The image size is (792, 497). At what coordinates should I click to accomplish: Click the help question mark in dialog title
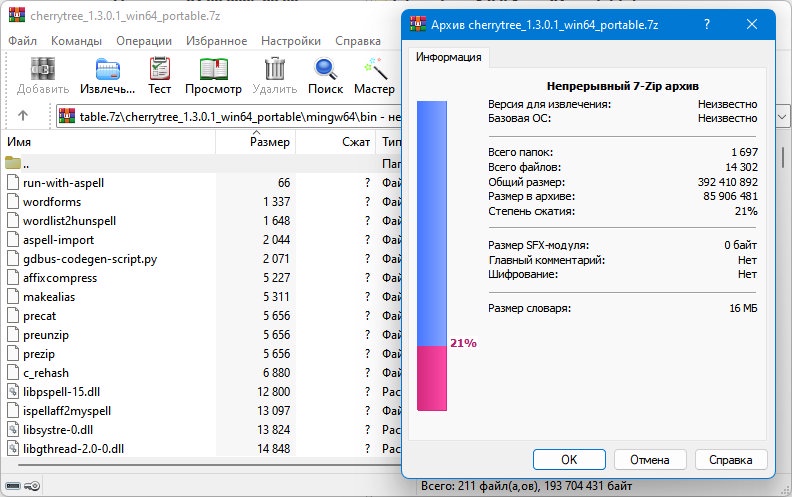coord(707,24)
